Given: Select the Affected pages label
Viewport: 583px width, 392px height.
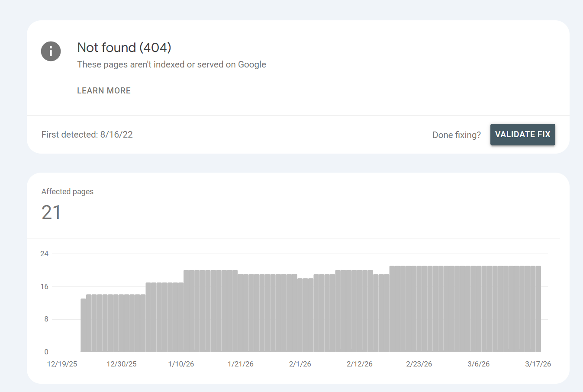Looking at the screenshot, I should click(67, 191).
